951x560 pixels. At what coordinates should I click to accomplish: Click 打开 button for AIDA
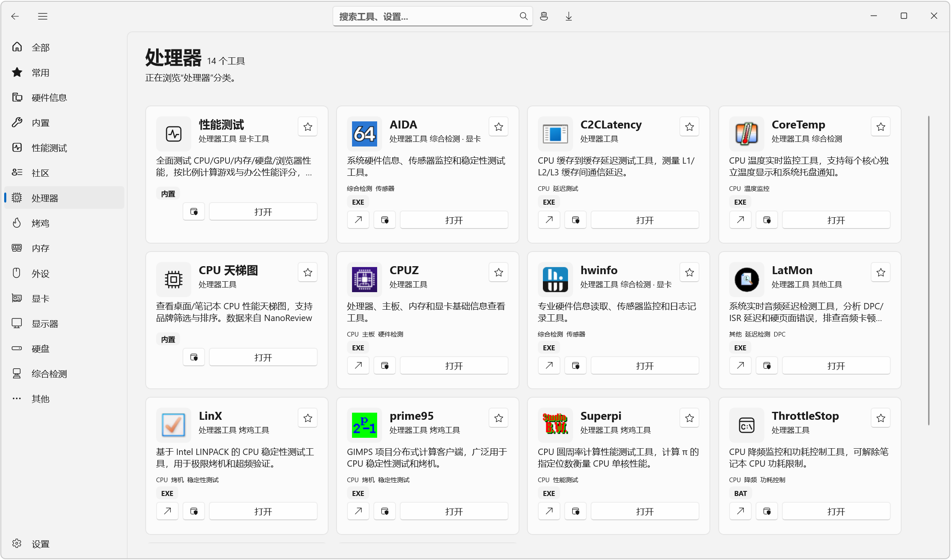click(x=454, y=220)
